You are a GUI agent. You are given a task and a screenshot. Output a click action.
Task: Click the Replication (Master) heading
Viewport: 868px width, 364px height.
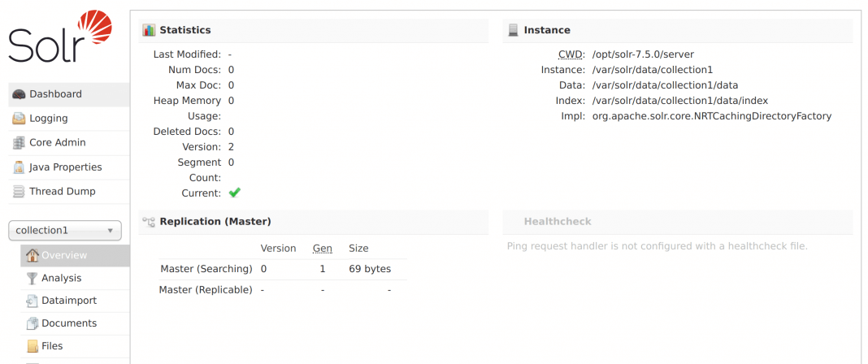(x=215, y=221)
